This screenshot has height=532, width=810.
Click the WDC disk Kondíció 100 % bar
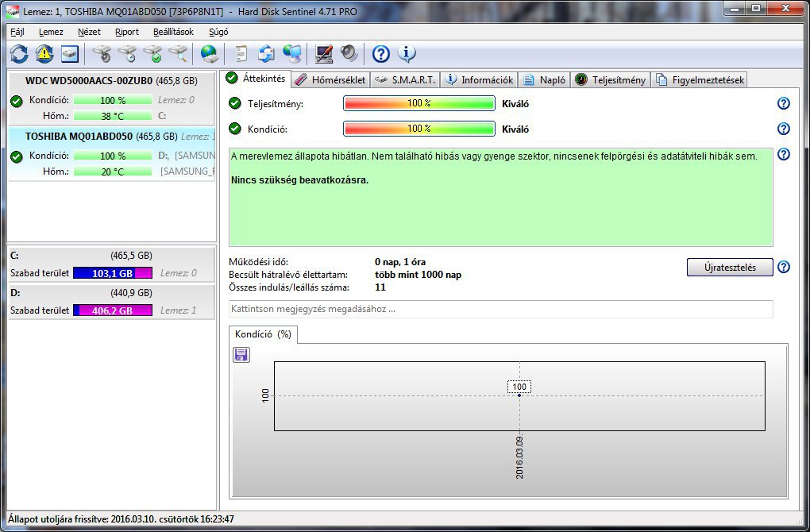pyautogui.click(x=113, y=100)
